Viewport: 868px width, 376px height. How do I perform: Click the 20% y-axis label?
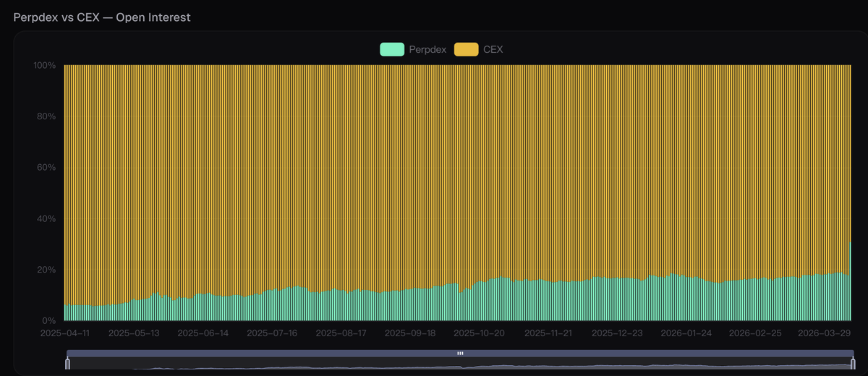(x=46, y=270)
